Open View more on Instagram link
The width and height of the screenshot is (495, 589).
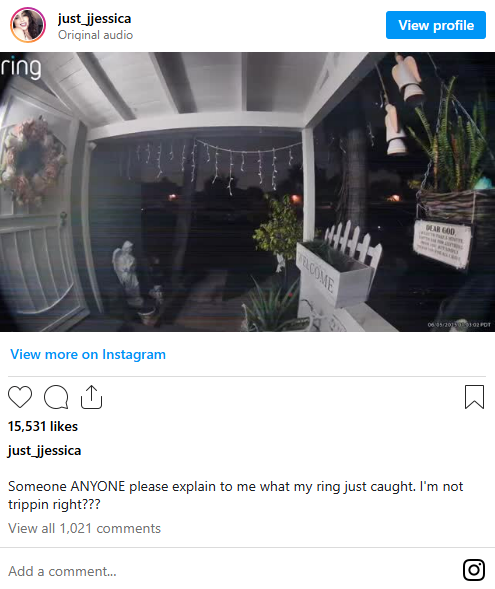(88, 354)
